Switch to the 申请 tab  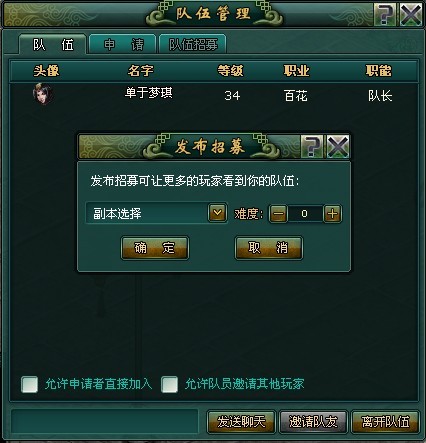(123, 44)
